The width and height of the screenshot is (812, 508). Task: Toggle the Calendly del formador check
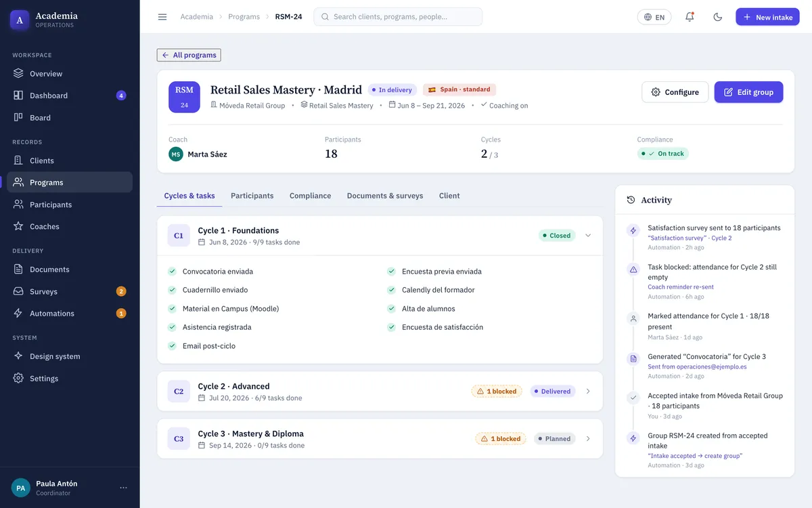tap(391, 290)
